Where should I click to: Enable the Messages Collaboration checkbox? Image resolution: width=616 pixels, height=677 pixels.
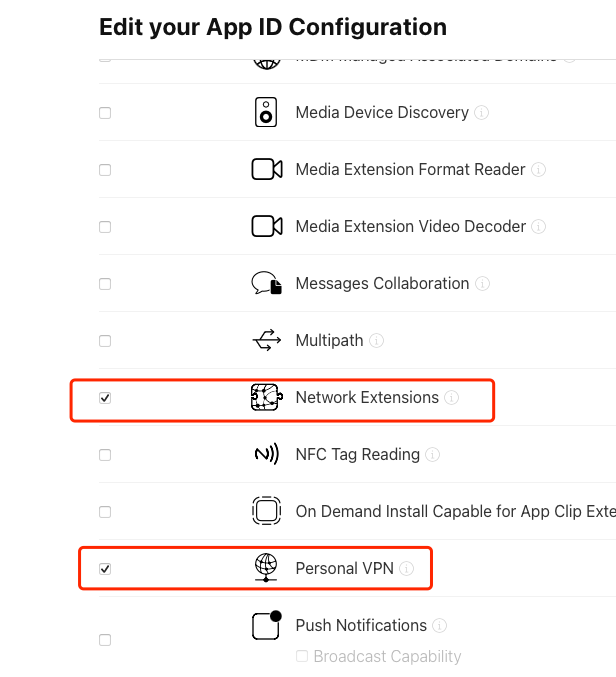click(x=105, y=284)
